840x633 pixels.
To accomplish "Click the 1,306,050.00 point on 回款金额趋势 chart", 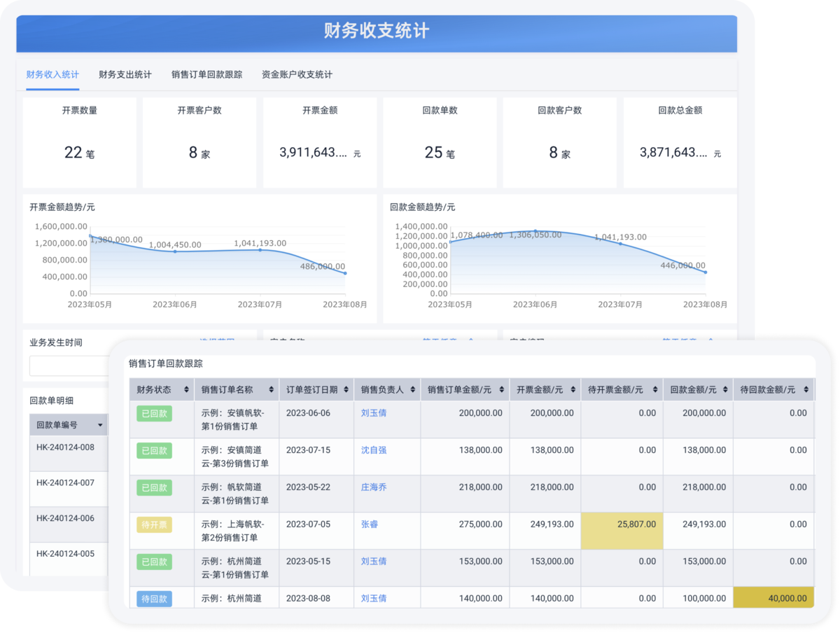I will [x=535, y=231].
